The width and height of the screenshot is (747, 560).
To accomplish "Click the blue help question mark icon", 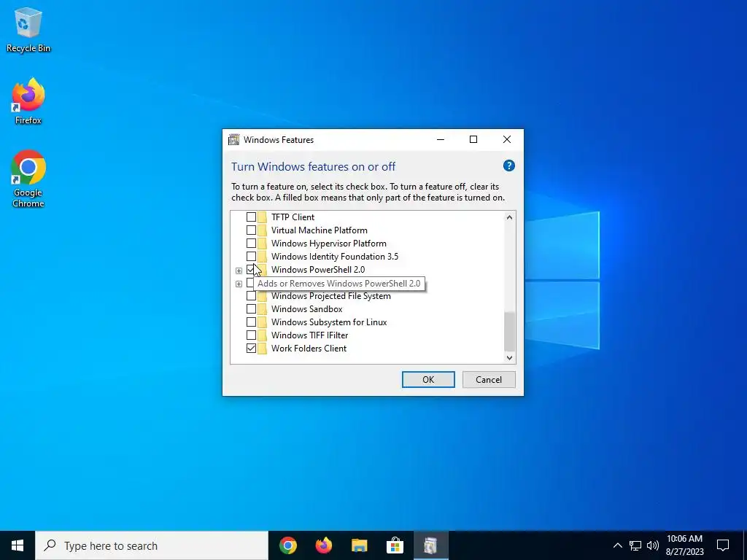I will (x=508, y=166).
